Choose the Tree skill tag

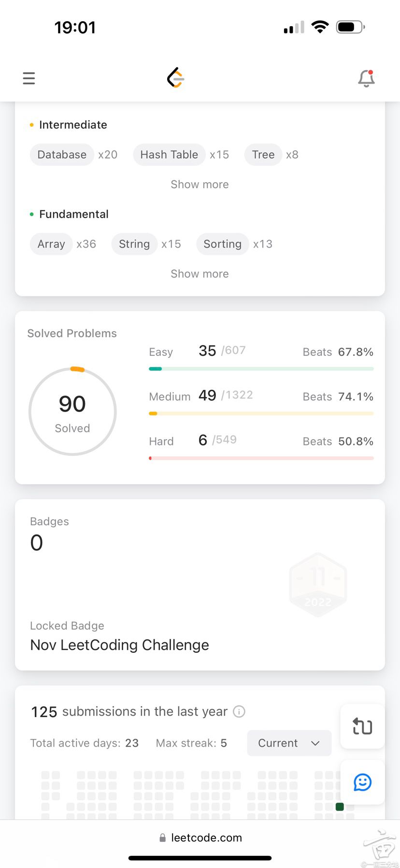coord(263,155)
